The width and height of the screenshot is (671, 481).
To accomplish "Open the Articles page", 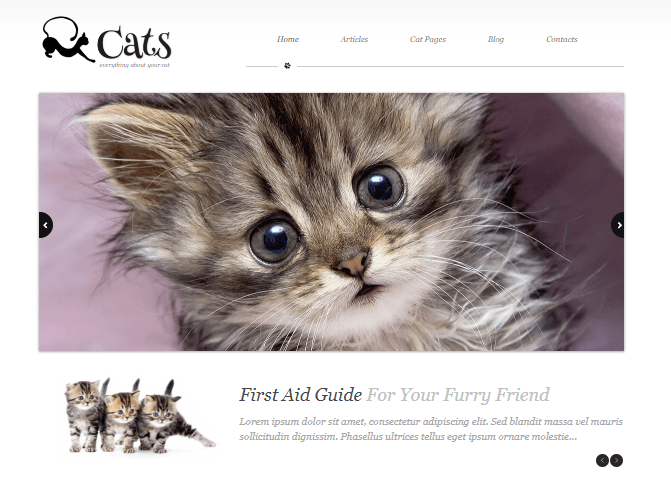I will coord(354,39).
